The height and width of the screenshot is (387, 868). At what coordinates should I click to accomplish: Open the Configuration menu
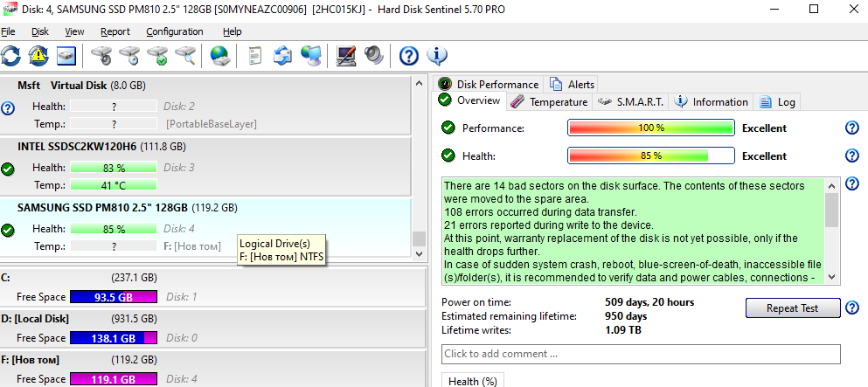click(x=174, y=31)
